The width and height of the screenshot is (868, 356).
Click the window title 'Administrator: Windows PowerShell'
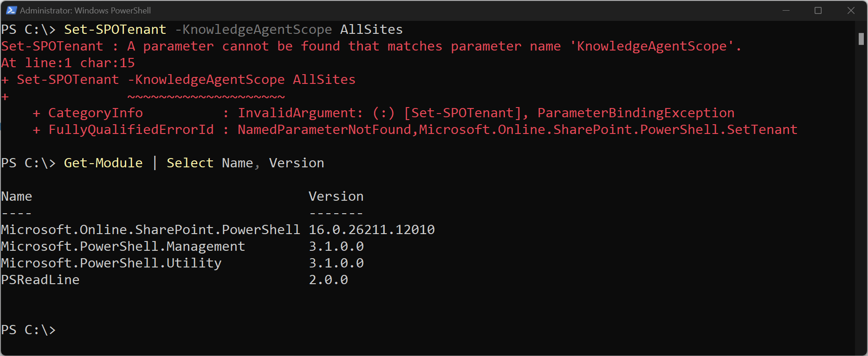click(x=85, y=10)
